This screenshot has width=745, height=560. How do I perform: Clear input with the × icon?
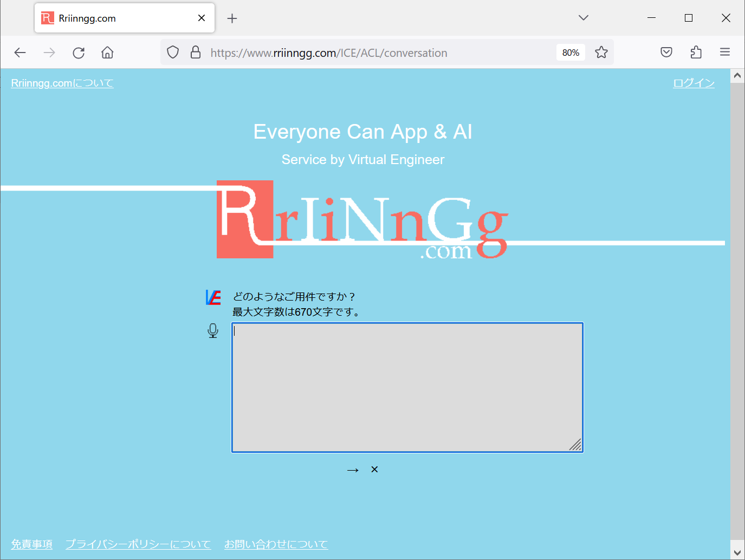point(374,470)
